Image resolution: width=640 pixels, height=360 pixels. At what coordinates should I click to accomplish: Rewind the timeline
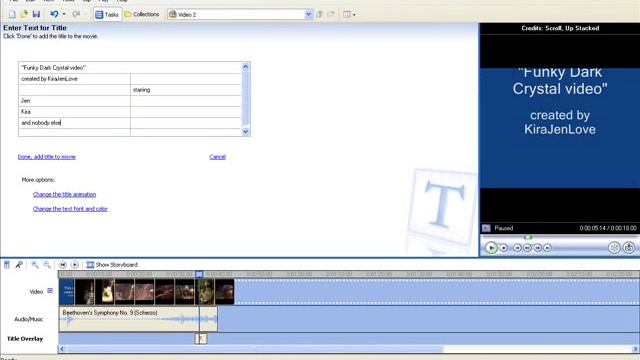pos(62,265)
